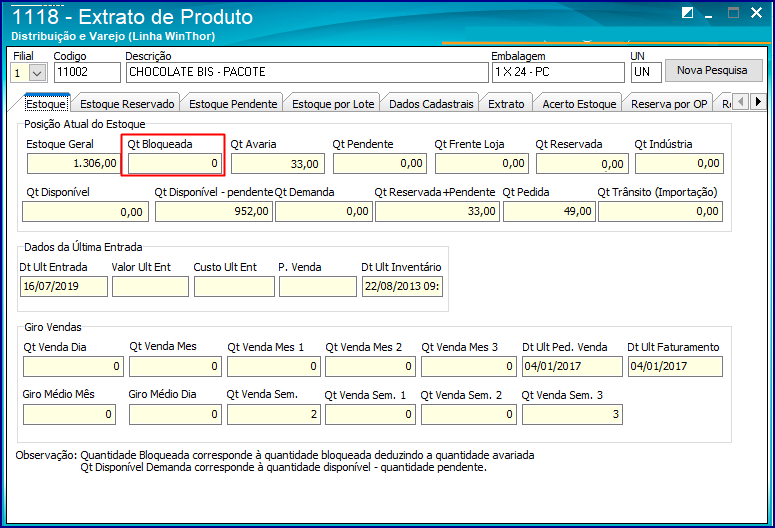Click the Custo Ult Ent field
This screenshot has width=775, height=528.
(x=234, y=286)
